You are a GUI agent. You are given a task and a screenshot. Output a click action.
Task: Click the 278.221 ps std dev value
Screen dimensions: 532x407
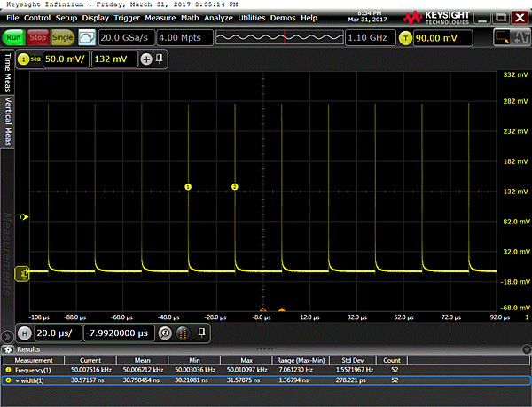coord(351,380)
